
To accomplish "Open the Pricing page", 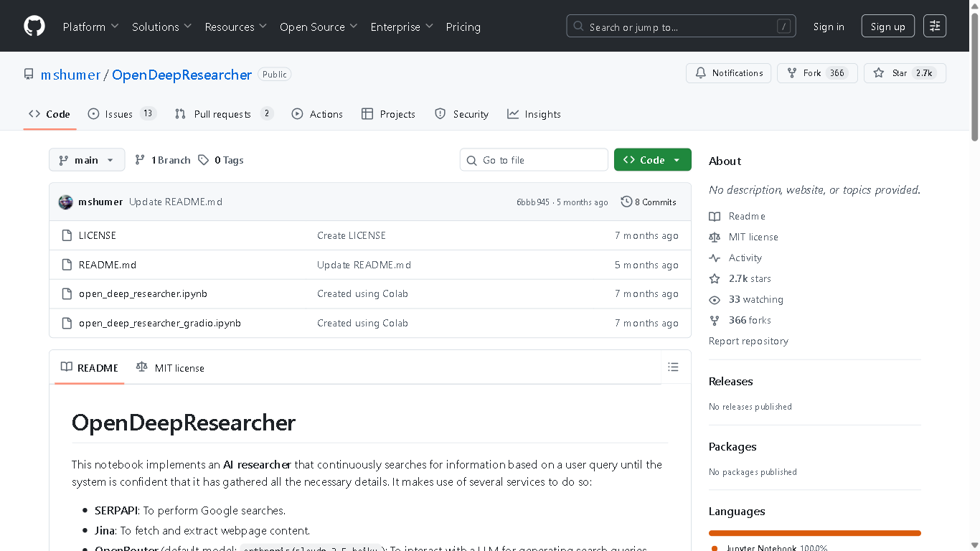I will pyautogui.click(x=463, y=27).
